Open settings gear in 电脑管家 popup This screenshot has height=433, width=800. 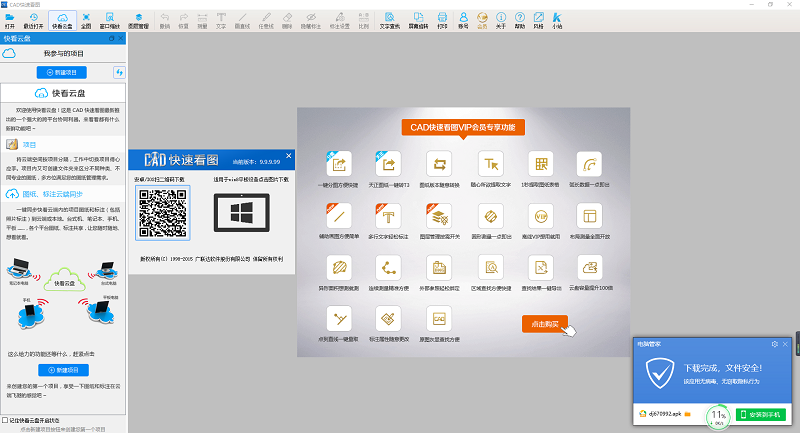[774, 343]
